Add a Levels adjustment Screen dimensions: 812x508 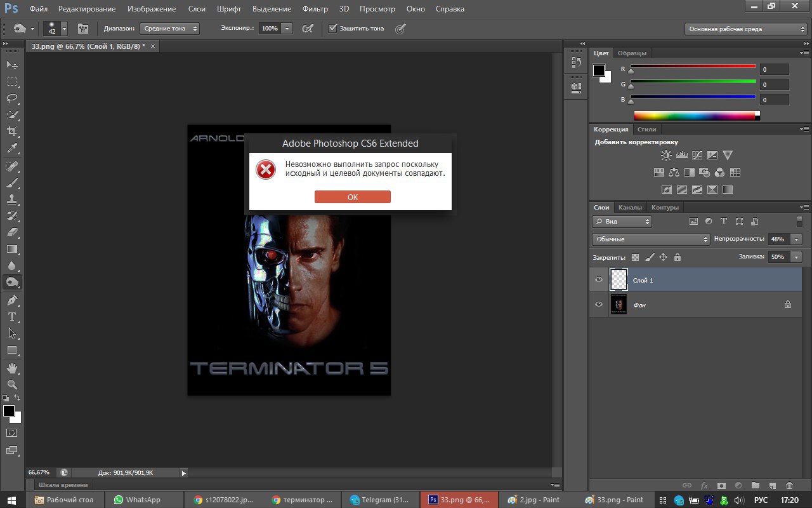(682, 155)
